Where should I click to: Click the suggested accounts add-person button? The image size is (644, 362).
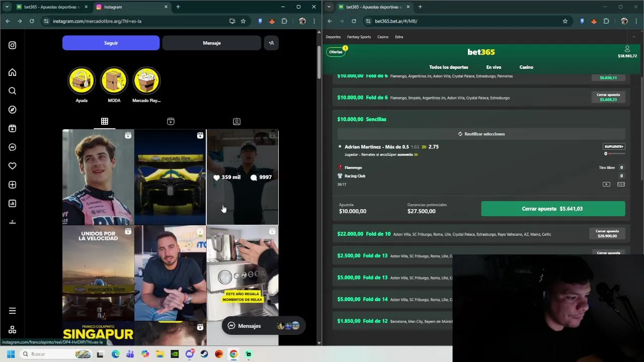click(x=271, y=43)
